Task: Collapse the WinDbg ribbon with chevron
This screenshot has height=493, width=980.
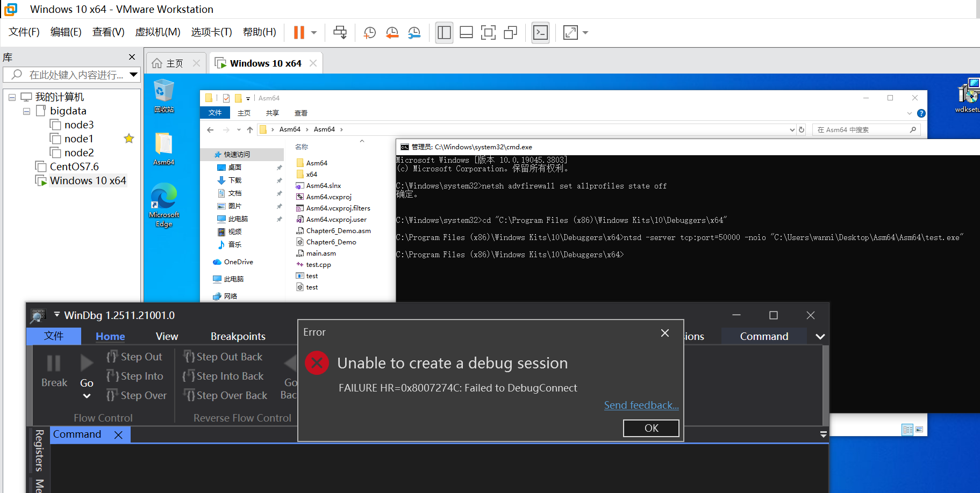Action: coord(820,337)
